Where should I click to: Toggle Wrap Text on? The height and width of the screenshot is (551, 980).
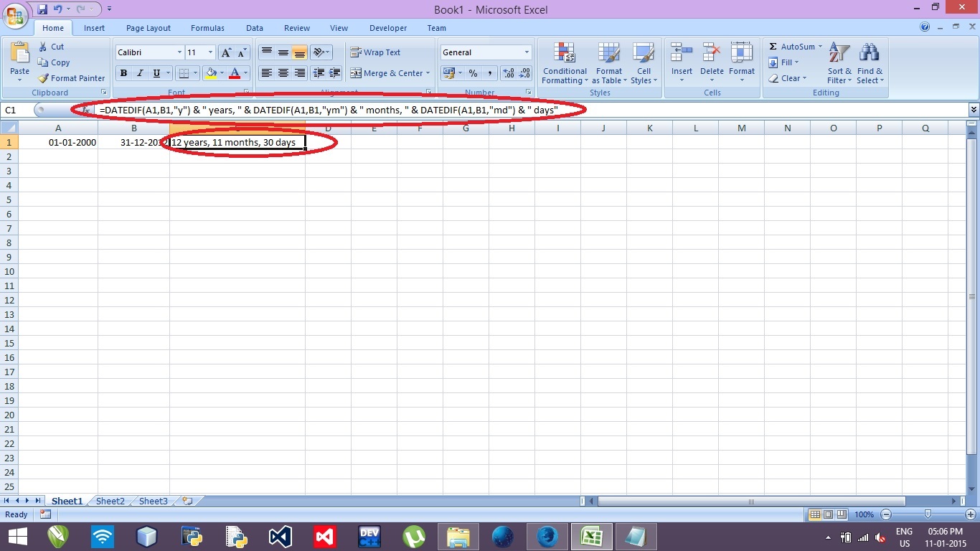pos(375,52)
